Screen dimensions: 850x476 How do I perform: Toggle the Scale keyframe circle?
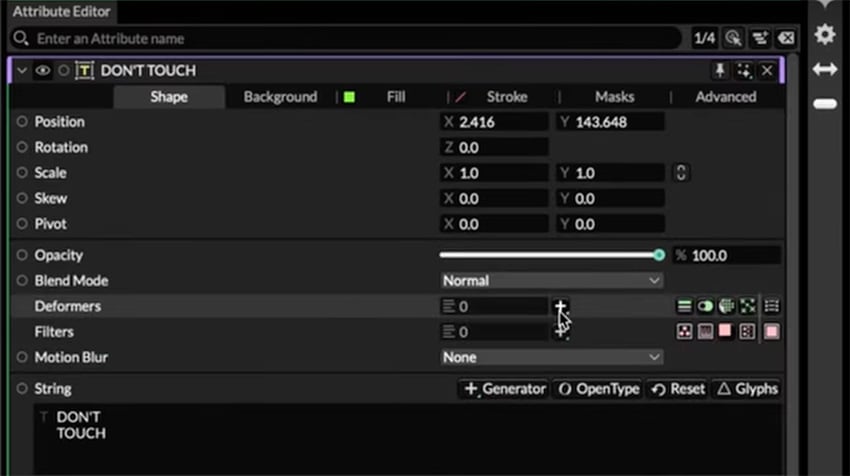(22, 172)
